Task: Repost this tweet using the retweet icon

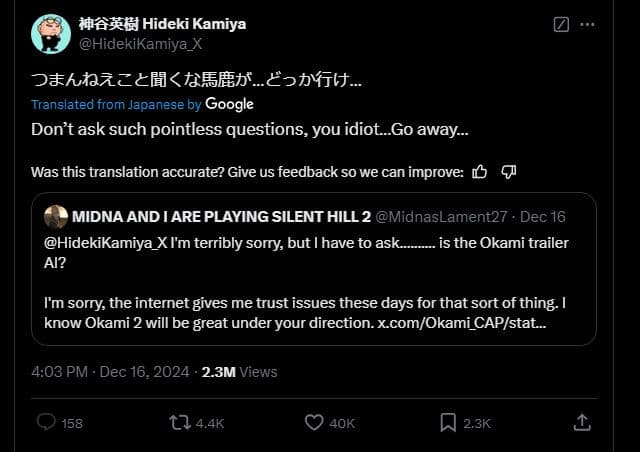Action: [179, 423]
